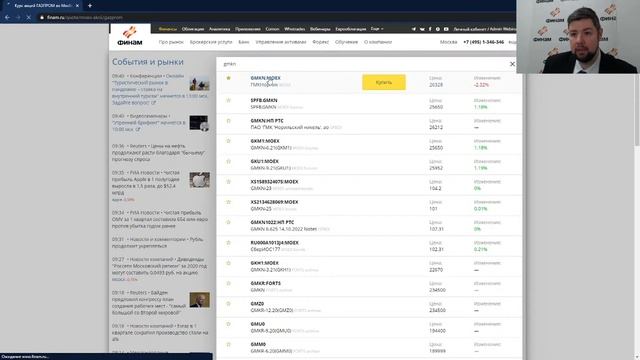Open the GKM1.MOEX futures row
Image resolution: width=640 pixels, height=360 pixels.
(x=369, y=144)
